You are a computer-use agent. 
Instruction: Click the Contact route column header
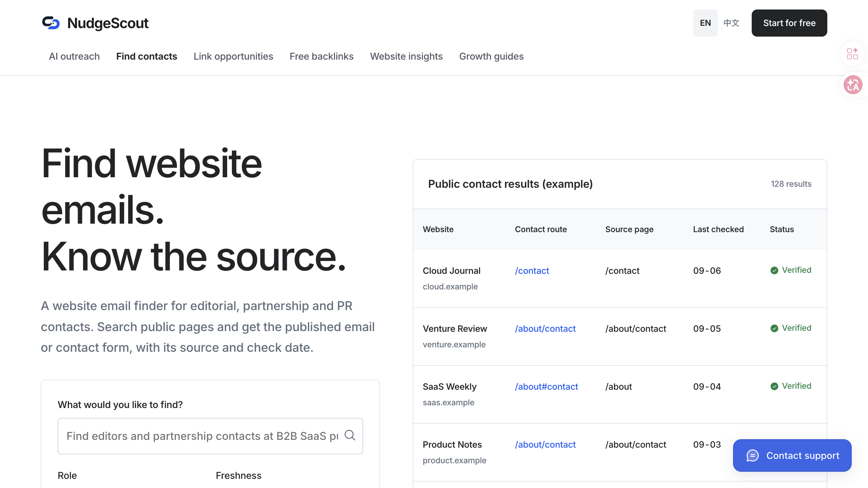tap(541, 229)
